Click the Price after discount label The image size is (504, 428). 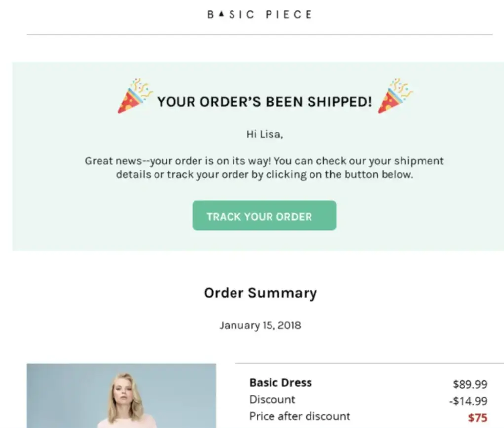coord(299,416)
